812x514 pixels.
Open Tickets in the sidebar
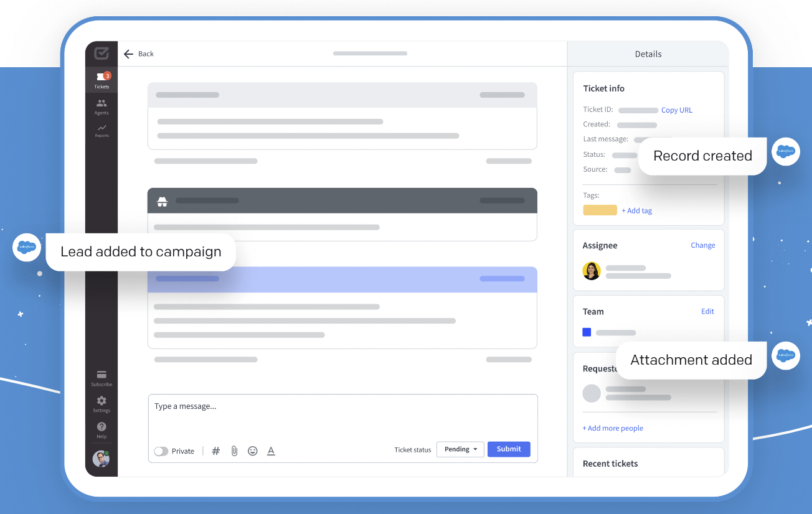(101, 80)
